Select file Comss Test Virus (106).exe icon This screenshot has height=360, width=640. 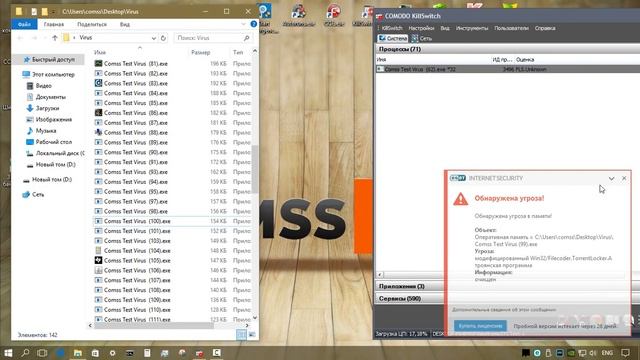pyautogui.click(x=98, y=270)
